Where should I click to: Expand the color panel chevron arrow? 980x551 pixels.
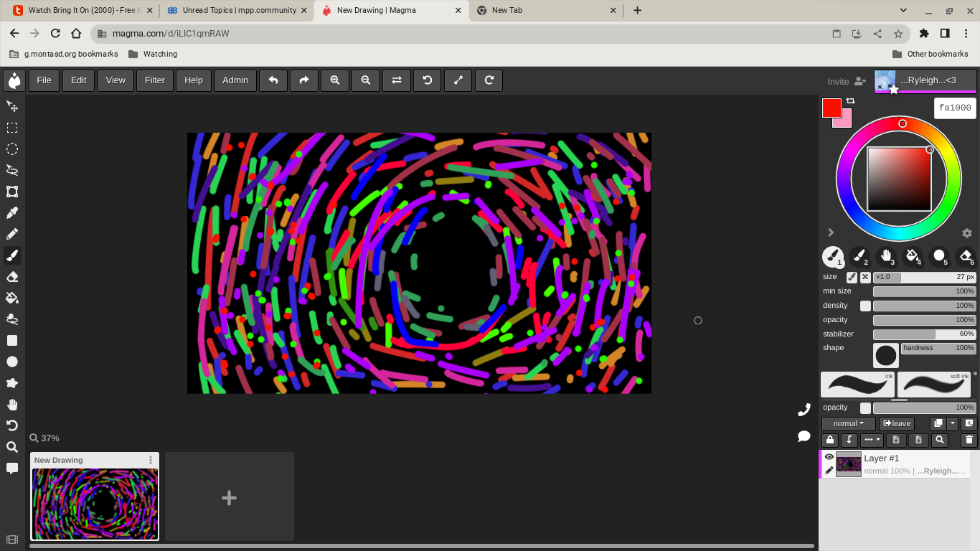[831, 232]
